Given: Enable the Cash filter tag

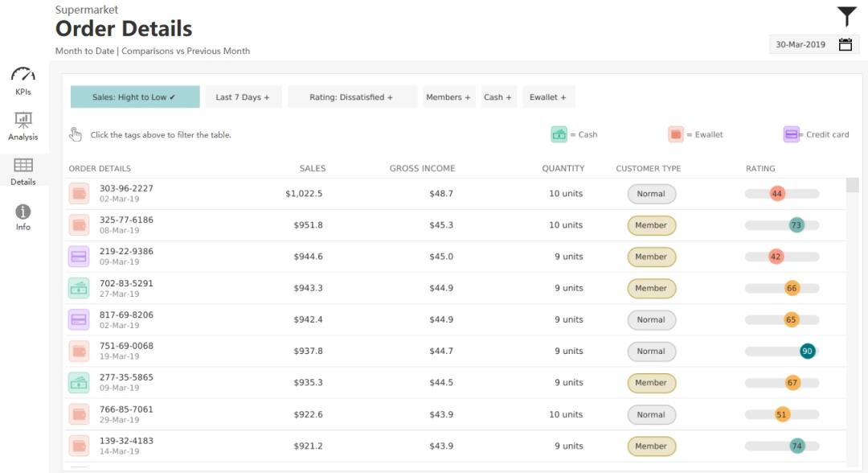Looking at the screenshot, I should pyautogui.click(x=498, y=97).
